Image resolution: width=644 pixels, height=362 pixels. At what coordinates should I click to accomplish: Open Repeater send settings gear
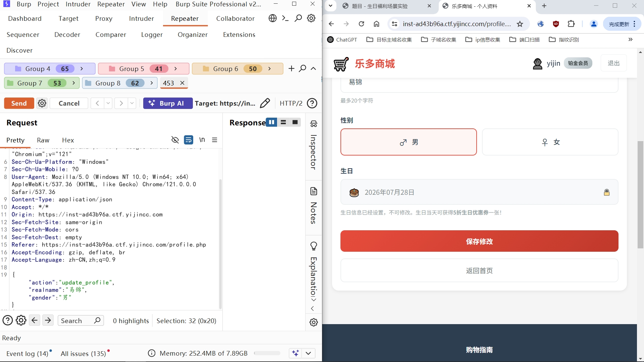click(42, 103)
